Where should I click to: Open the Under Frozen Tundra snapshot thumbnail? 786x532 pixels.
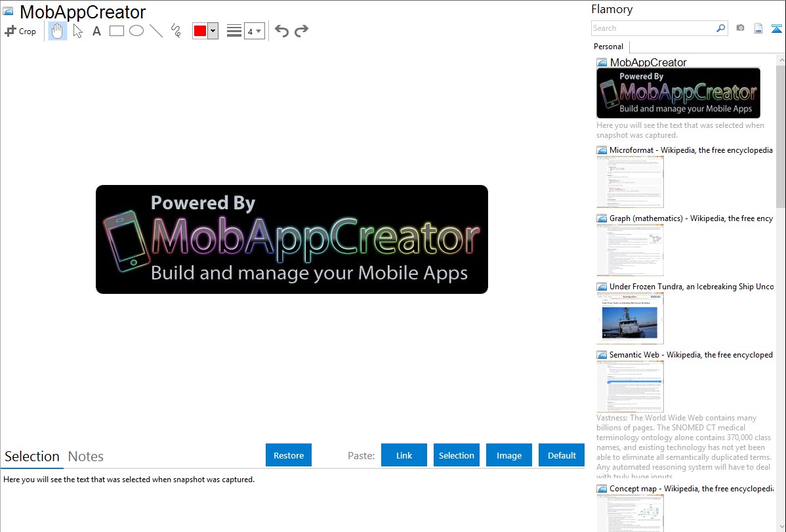click(630, 318)
